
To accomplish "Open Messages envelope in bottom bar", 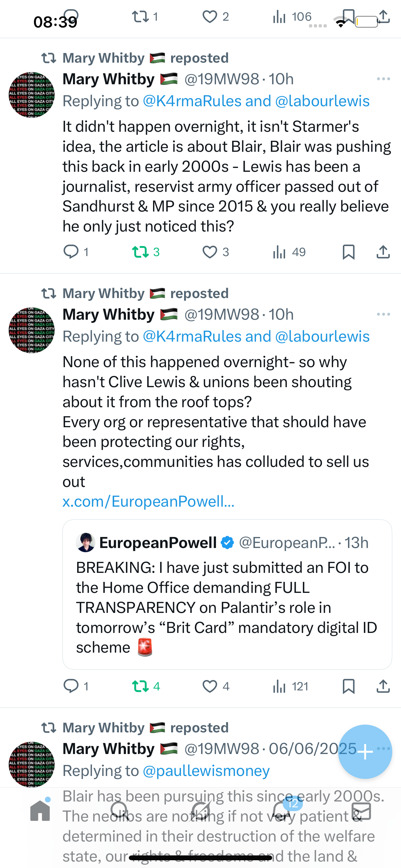I will [x=361, y=811].
